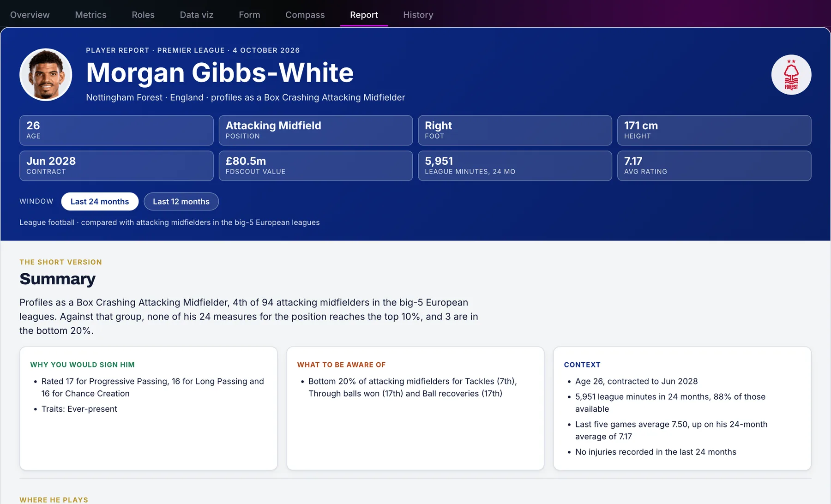Image resolution: width=831 pixels, height=504 pixels.
Task: Select the Form tab
Action: click(x=249, y=15)
